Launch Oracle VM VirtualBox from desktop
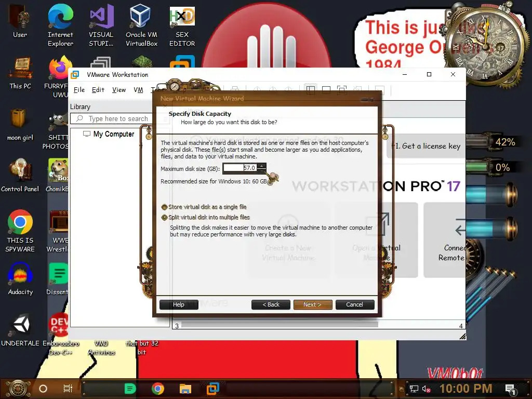532x399 pixels. 141,24
